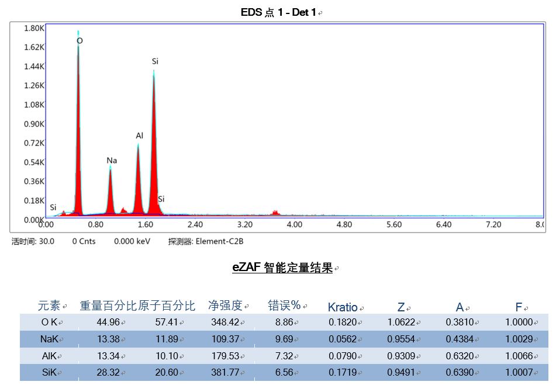This screenshot has height=392, width=556.
Task: Click atomic percent value '10.10'
Action: point(167,356)
